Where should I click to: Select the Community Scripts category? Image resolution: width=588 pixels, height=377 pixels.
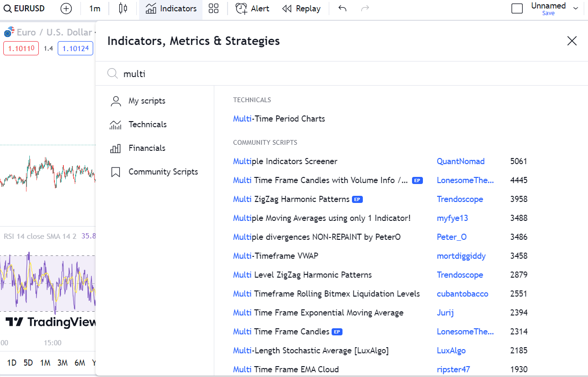tap(155, 172)
